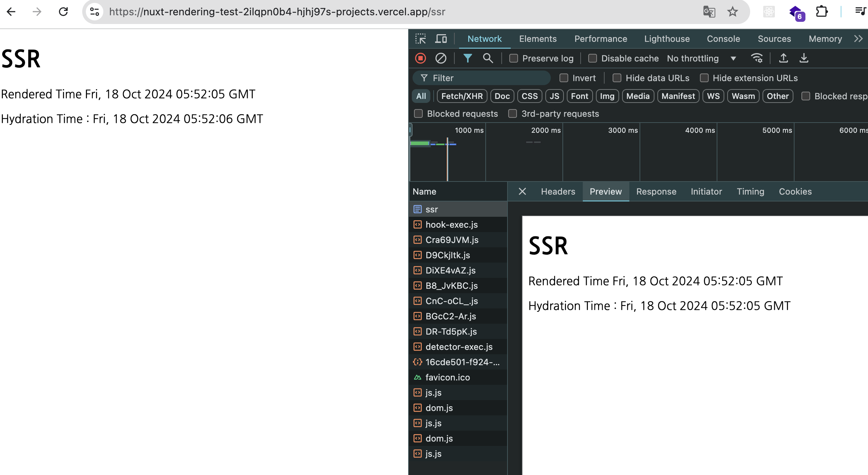Image resolution: width=868 pixels, height=475 pixels.
Task: Expand more DevTools tabs chevron
Action: pos(859,39)
